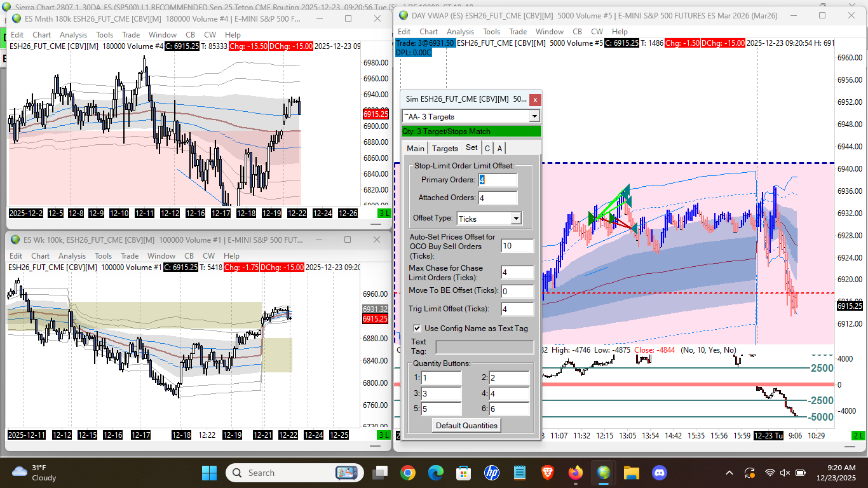
Task: Click the ES Wk 100k window's title icon
Action: 16,240
